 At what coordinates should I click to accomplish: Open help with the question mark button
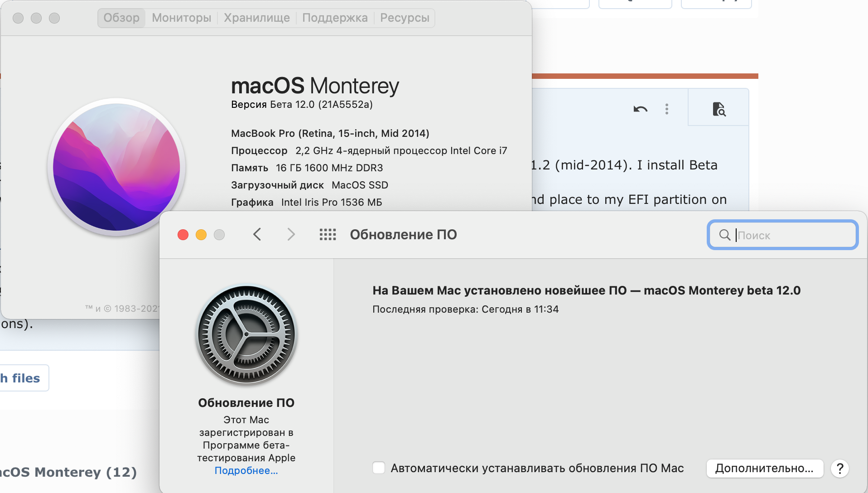839,469
